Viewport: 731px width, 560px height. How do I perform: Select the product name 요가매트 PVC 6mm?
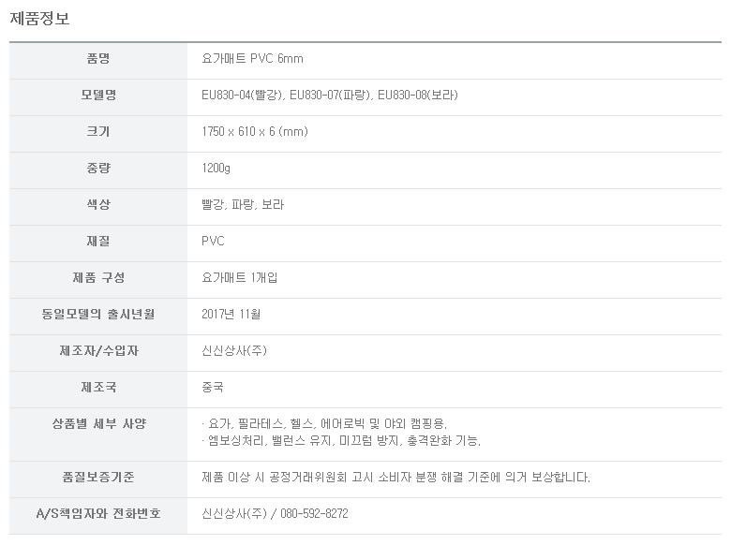pyautogui.click(x=252, y=59)
